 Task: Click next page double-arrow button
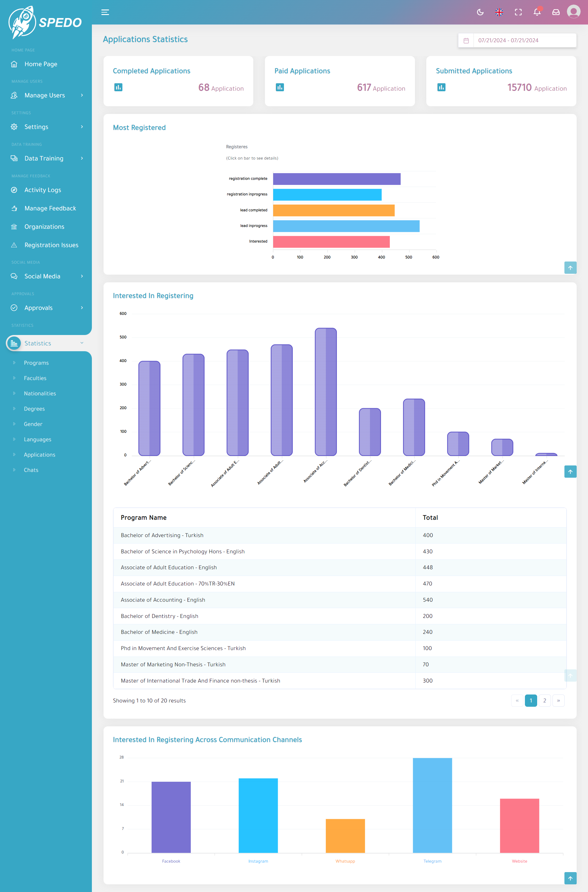click(558, 700)
